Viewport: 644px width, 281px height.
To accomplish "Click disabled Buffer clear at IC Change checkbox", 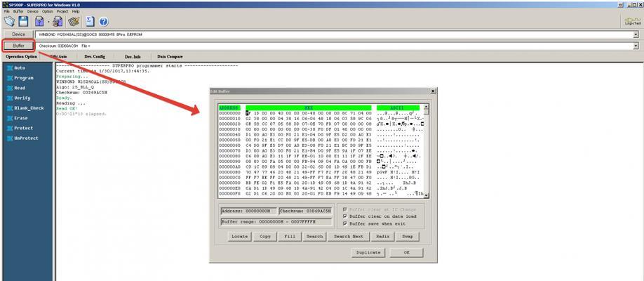I will pyautogui.click(x=345, y=209).
